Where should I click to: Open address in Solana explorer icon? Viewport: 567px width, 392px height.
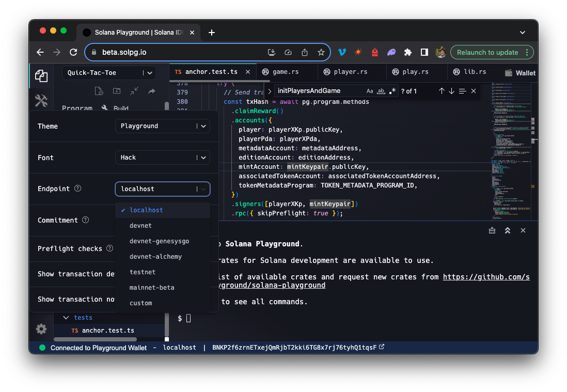click(x=382, y=347)
